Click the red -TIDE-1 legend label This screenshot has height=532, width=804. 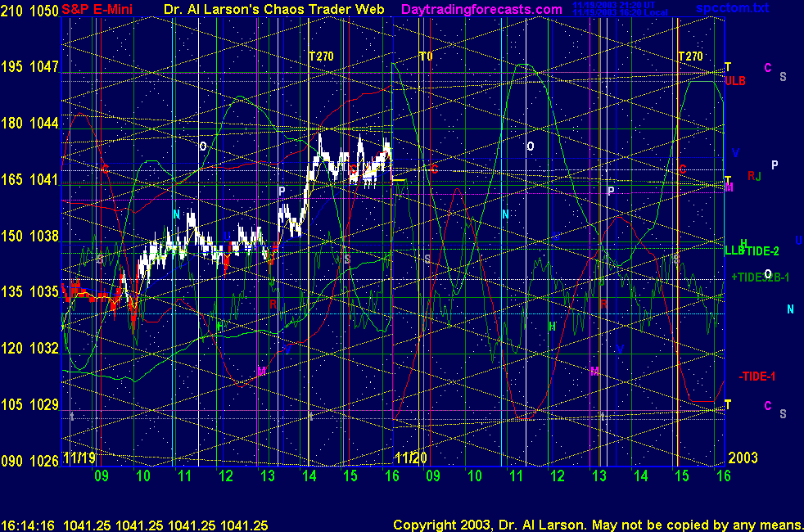757,376
